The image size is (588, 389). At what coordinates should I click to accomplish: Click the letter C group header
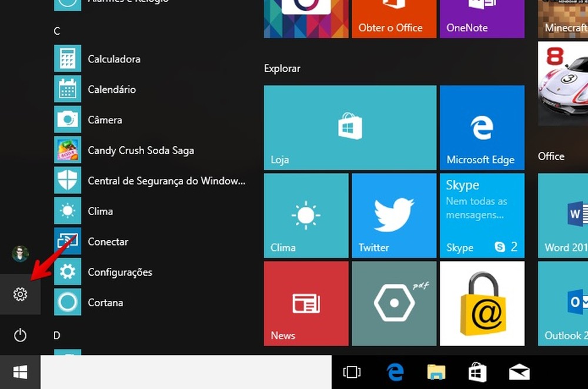[x=57, y=31]
